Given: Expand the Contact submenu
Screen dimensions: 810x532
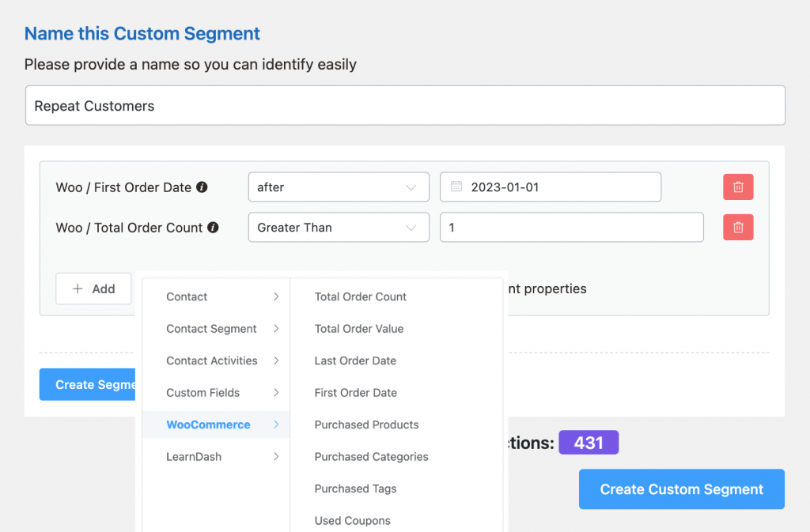Looking at the screenshot, I should tap(216, 296).
